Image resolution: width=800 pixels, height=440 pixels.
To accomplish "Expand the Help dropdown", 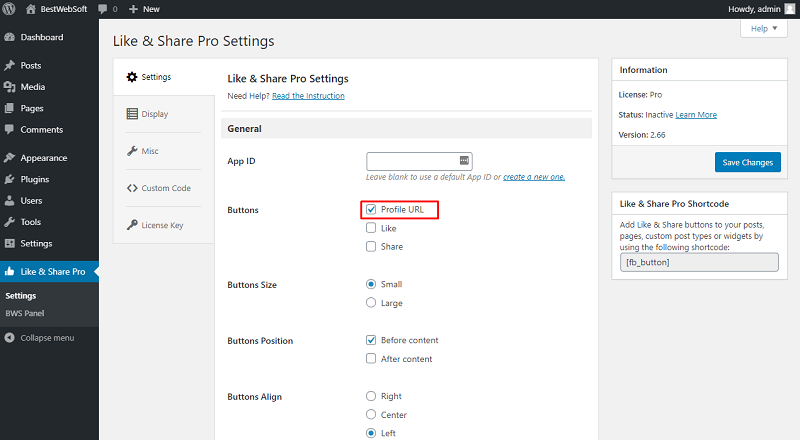I will [x=764, y=29].
